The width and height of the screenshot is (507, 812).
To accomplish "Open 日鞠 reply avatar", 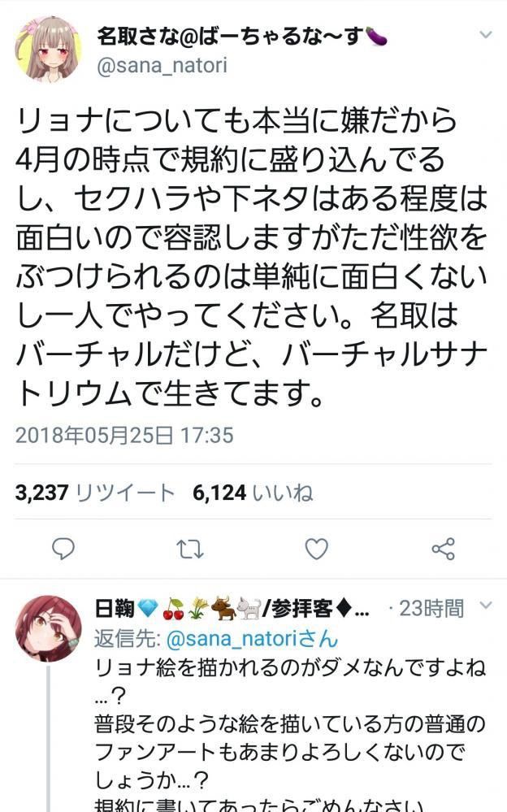I will (48, 628).
